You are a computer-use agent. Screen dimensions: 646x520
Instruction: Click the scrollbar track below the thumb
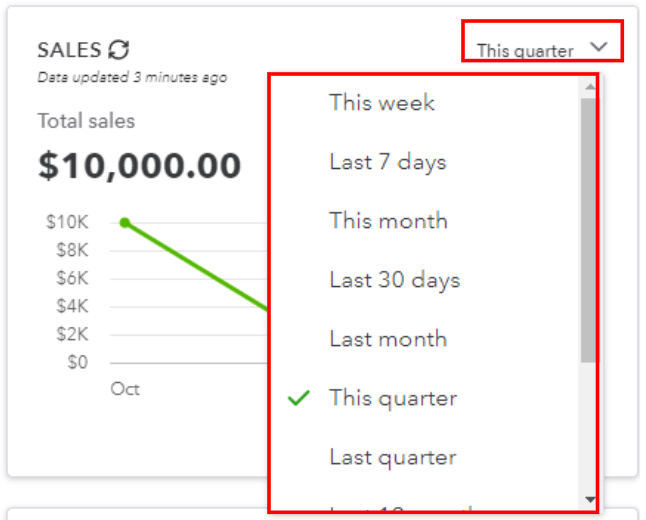pos(588,429)
